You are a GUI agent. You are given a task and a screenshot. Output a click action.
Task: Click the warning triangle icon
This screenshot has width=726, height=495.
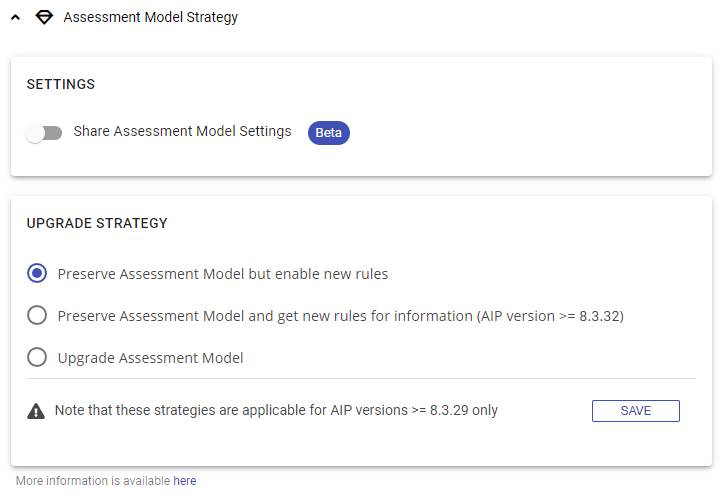[x=36, y=411]
